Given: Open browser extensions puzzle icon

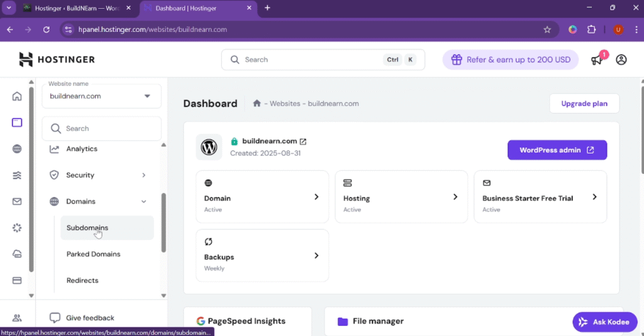Looking at the screenshot, I should tap(591, 30).
